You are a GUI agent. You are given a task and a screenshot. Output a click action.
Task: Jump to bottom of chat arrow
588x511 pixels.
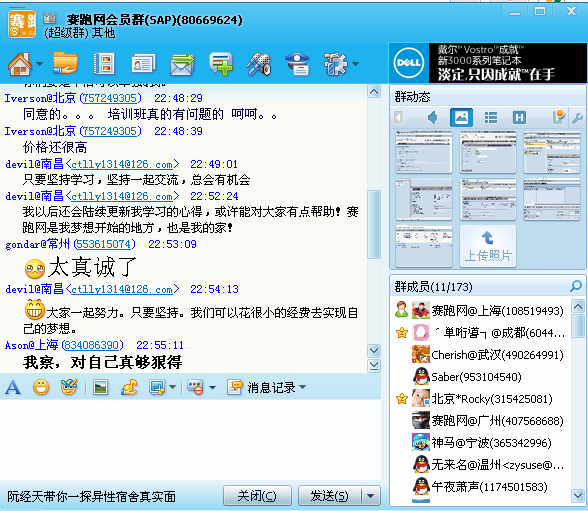point(374,366)
